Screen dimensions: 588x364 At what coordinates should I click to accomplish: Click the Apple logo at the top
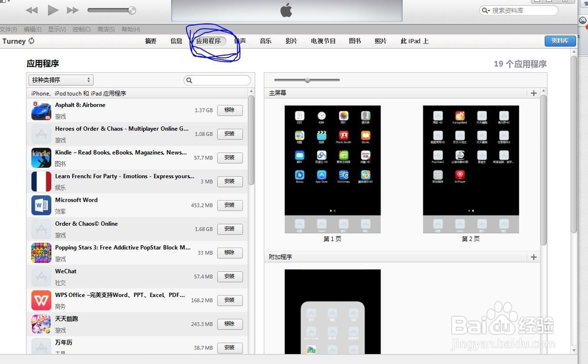(x=285, y=9)
